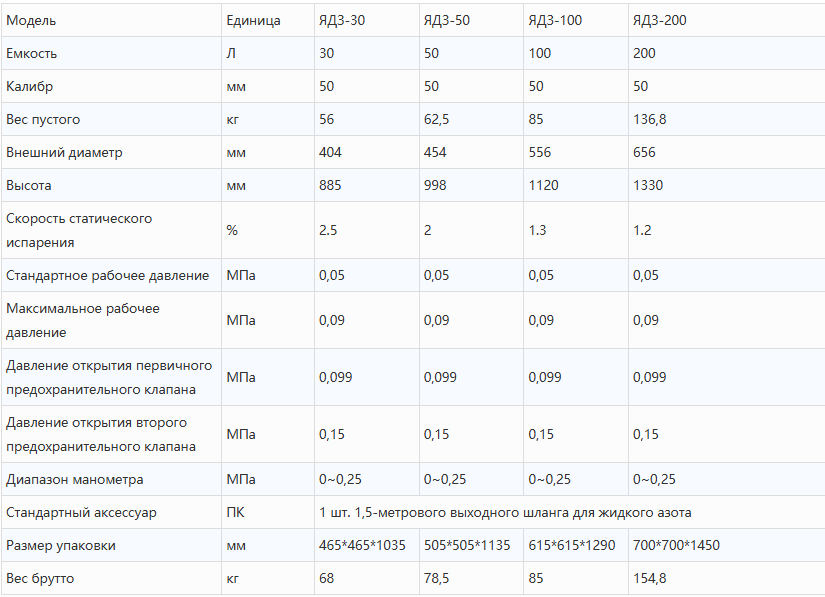Select the 1330 height value

point(648,186)
